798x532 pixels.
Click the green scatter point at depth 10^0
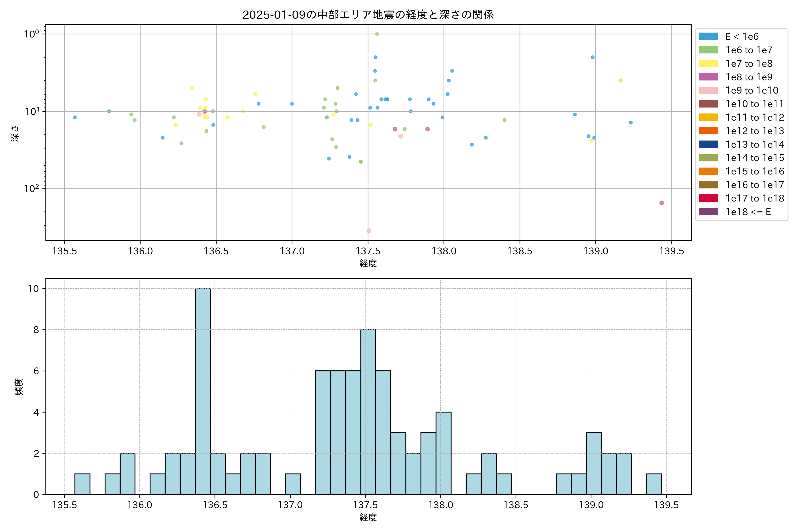click(377, 34)
